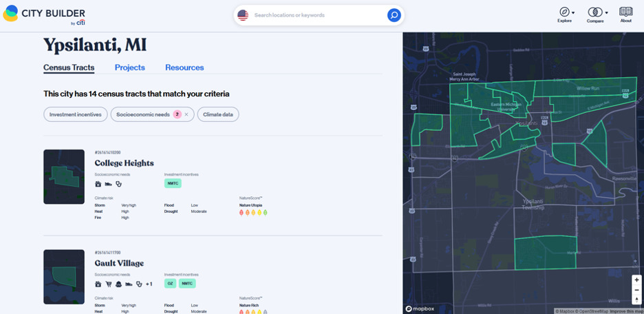This screenshot has width=644, height=314.
Task: Click the Compare overlapping circles icon
Action: click(594, 12)
